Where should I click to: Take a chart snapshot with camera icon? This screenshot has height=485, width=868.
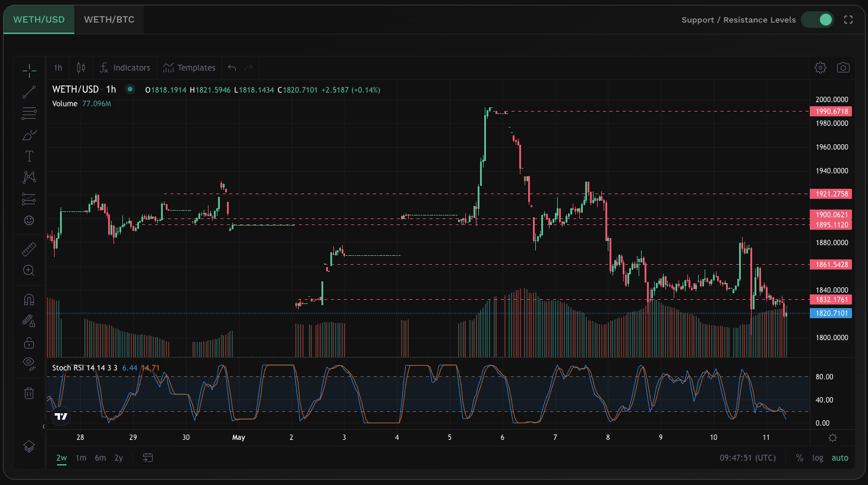(843, 68)
